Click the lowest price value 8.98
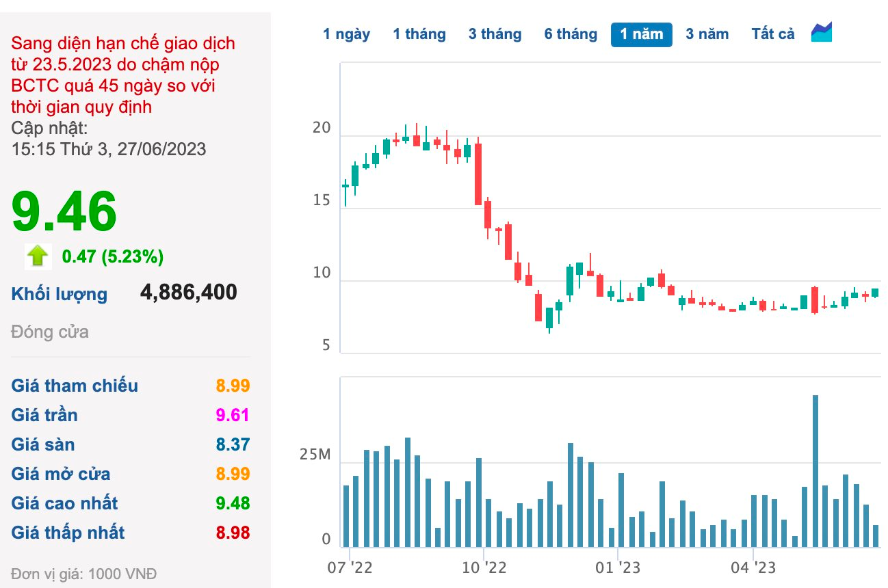 [233, 533]
